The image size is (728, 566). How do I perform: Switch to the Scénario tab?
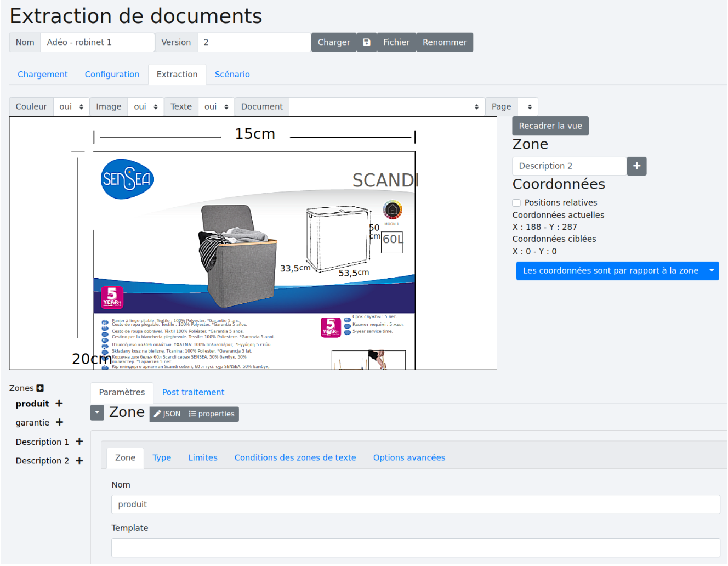[232, 75]
